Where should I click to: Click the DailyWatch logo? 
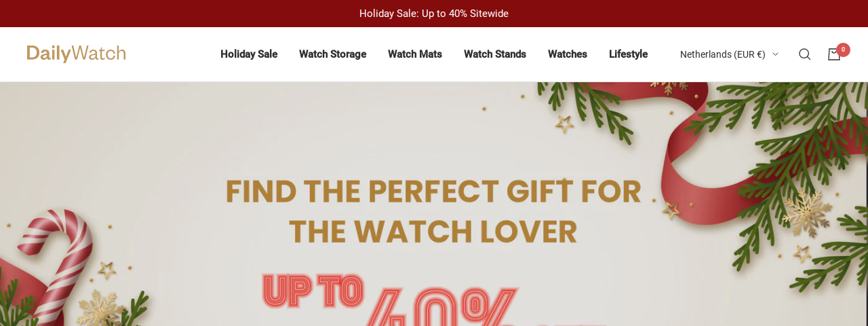coord(76,54)
